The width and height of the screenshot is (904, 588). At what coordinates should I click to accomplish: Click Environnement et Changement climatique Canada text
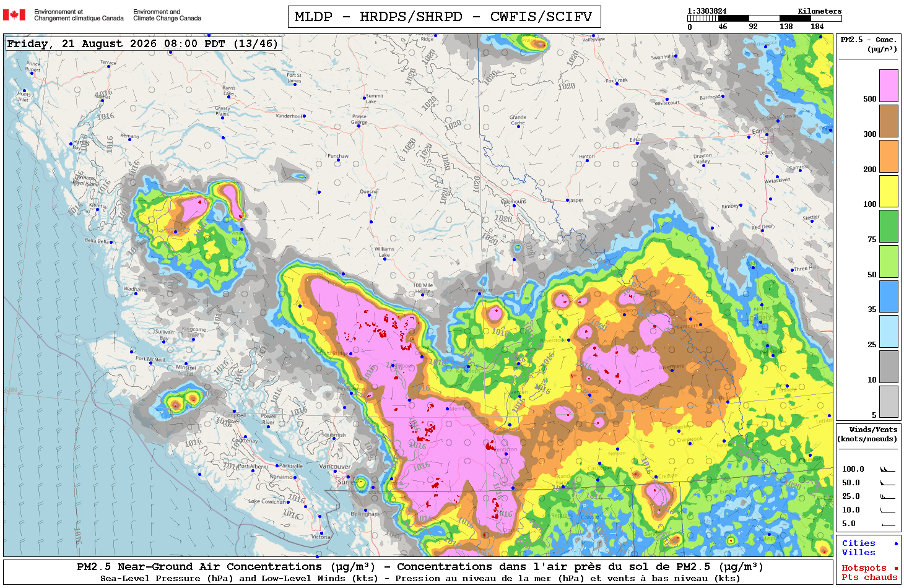79,15
